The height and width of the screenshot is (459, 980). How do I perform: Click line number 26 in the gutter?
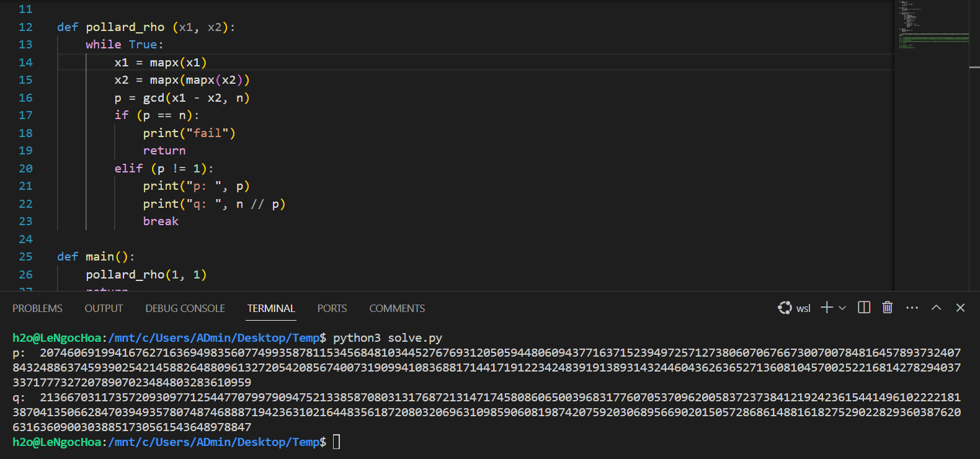coord(25,275)
